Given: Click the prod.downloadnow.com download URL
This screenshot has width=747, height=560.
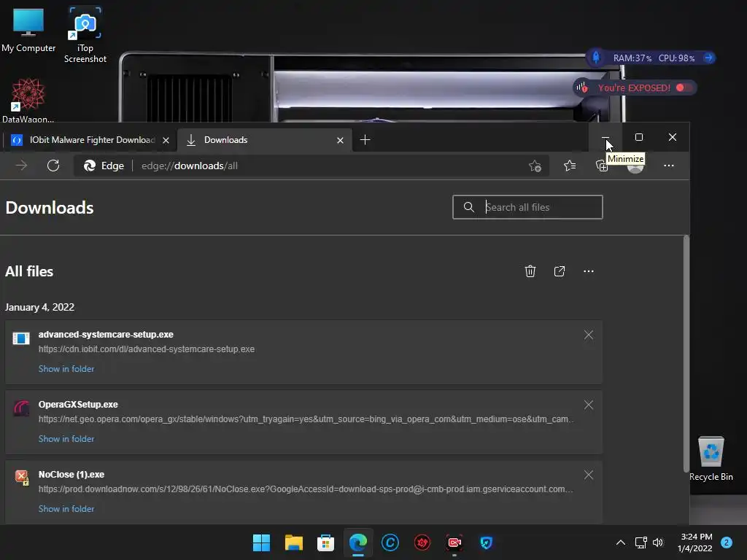Looking at the screenshot, I should 306,489.
